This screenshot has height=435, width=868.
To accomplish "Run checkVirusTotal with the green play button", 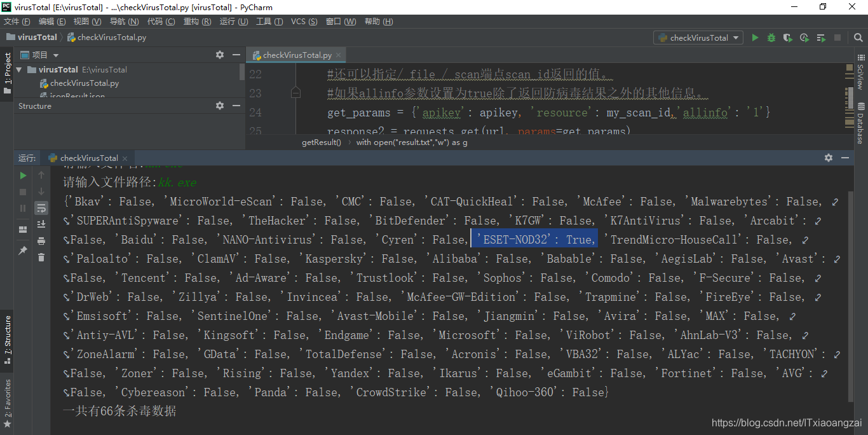I will pyautogui.click(x=755, y=38).
